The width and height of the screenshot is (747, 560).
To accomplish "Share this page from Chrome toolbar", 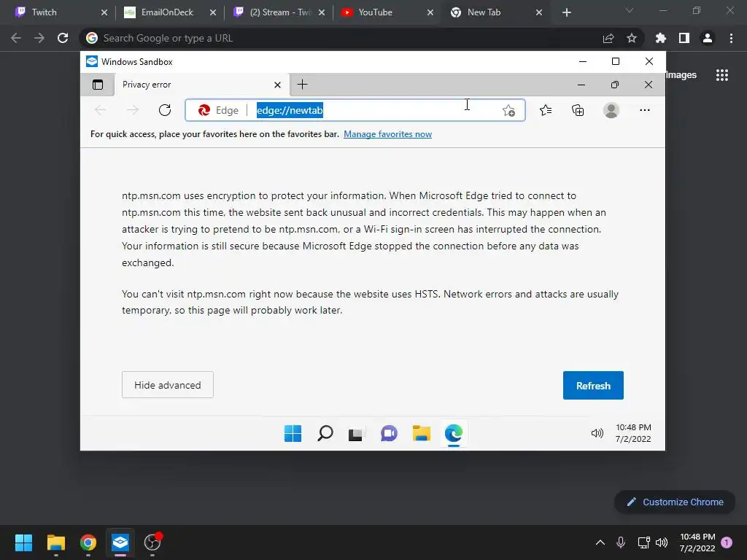I will (608, 38).
